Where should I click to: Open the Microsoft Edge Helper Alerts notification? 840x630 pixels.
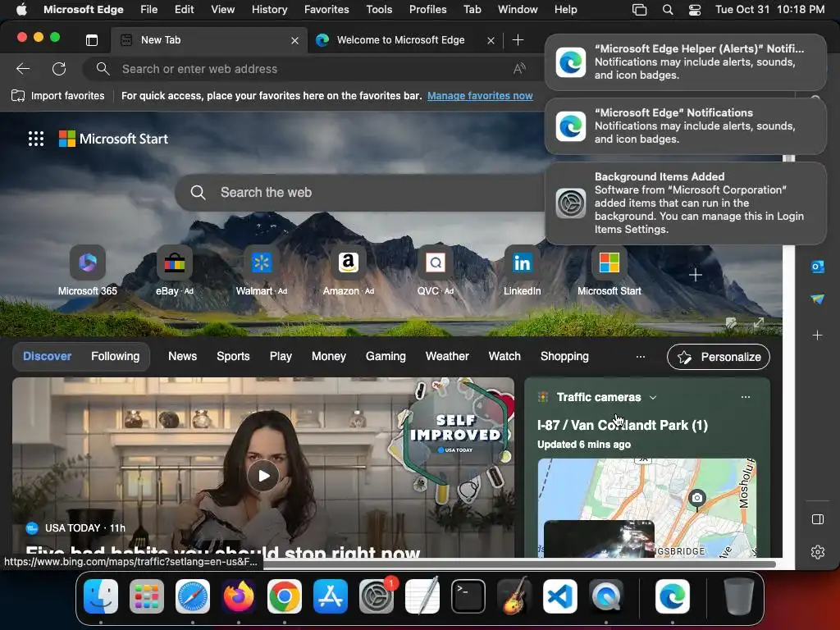click(686, 62)
